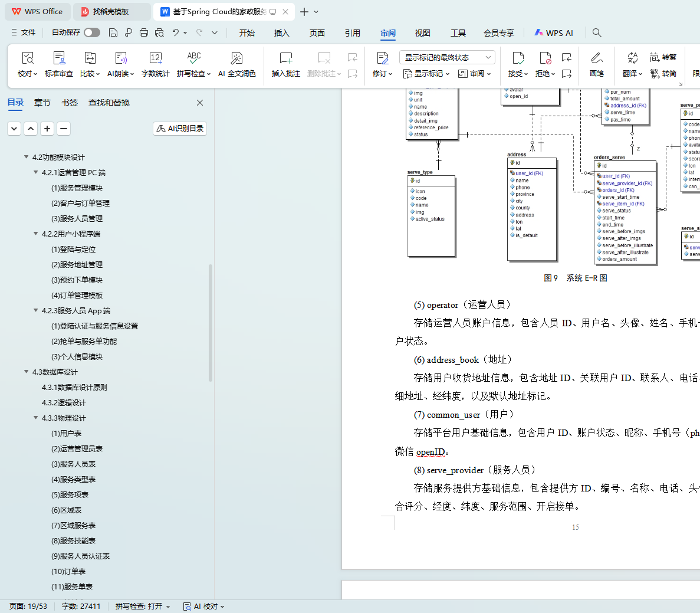Collapse the 4.3.3物理设计 node
Image resolution: width=700 pixels, height=613 pixels.
point(36,418)
